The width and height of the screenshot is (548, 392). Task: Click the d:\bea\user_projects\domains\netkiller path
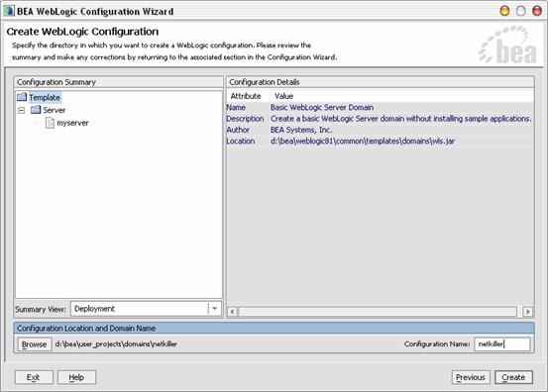pos(116,344)
